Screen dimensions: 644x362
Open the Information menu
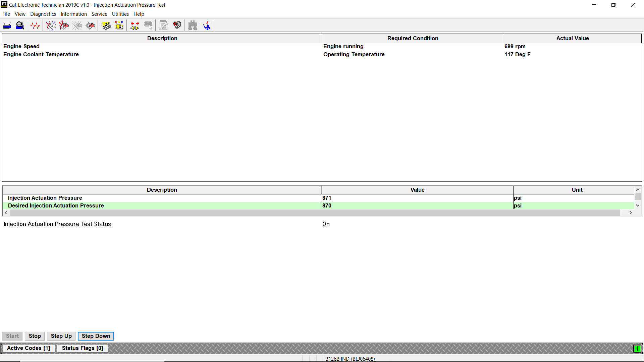point(73,14)
